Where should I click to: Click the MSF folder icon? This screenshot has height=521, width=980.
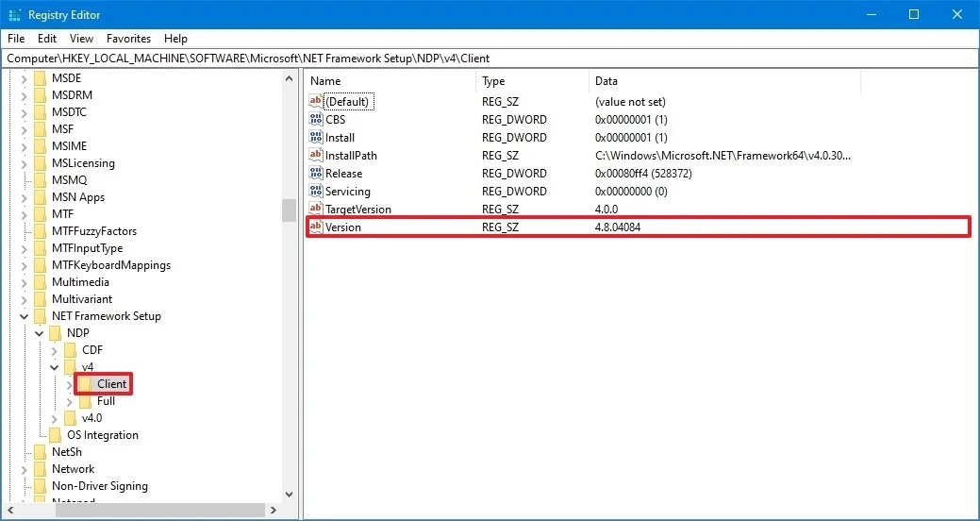click(x=41, y=129)
